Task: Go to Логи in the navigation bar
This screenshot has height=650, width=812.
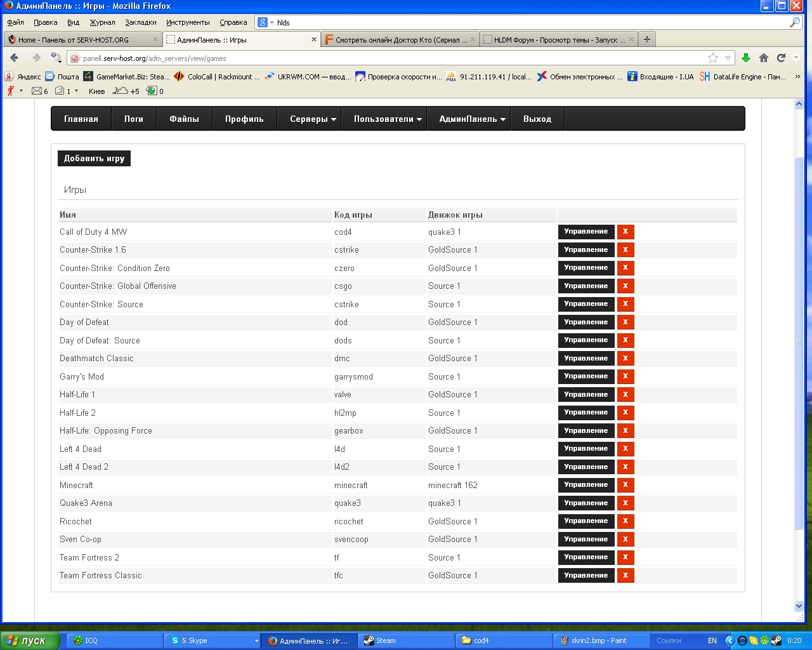Action: pyautogui.click(x=133, y=119)
